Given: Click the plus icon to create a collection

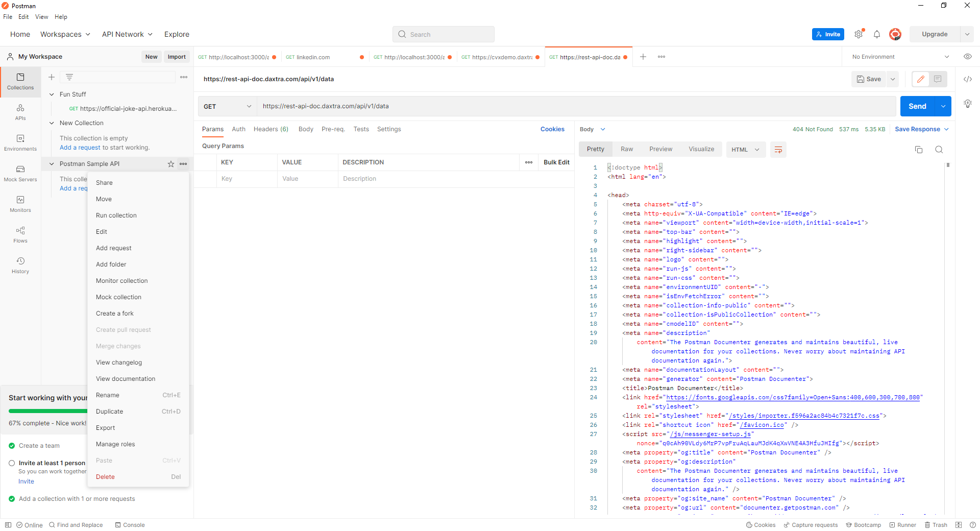Looking at the screenshot, I should tap(52, 77).
